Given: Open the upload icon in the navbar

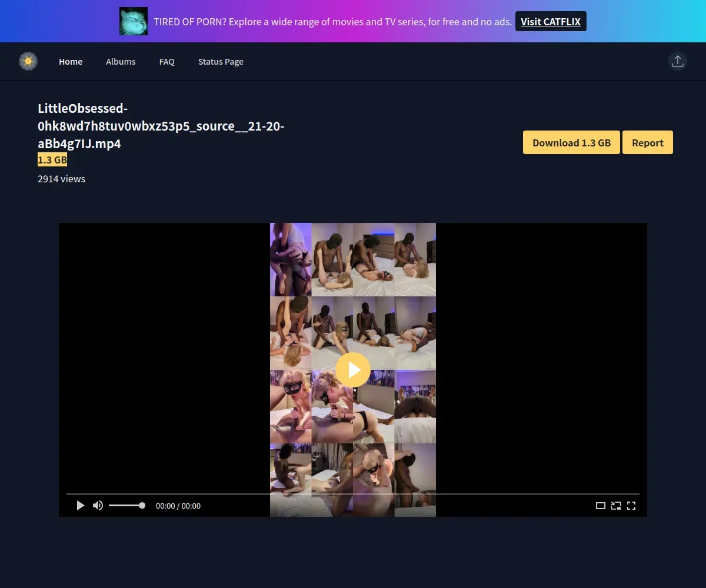Looking at the screenshot, I should [x=678, y=61].
